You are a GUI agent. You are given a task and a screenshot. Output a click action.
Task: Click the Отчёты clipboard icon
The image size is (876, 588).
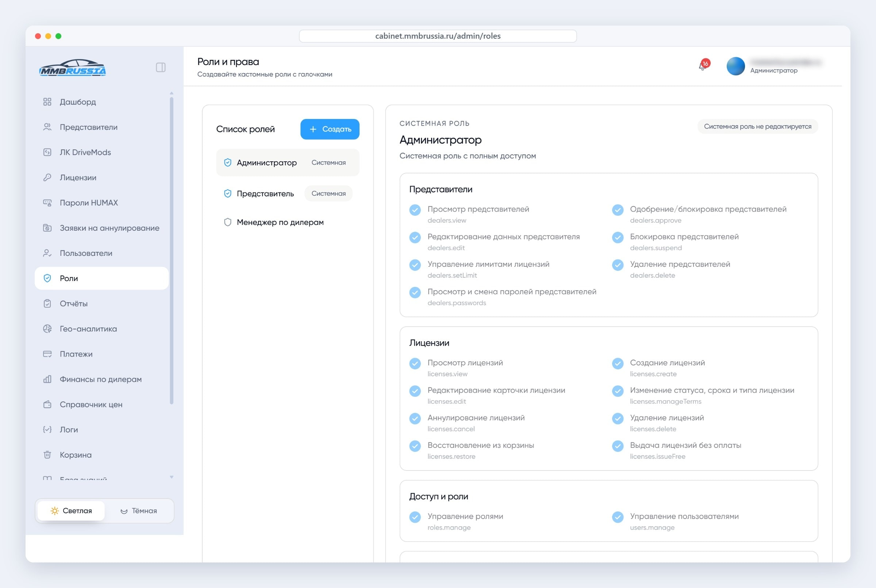point(47,304)
